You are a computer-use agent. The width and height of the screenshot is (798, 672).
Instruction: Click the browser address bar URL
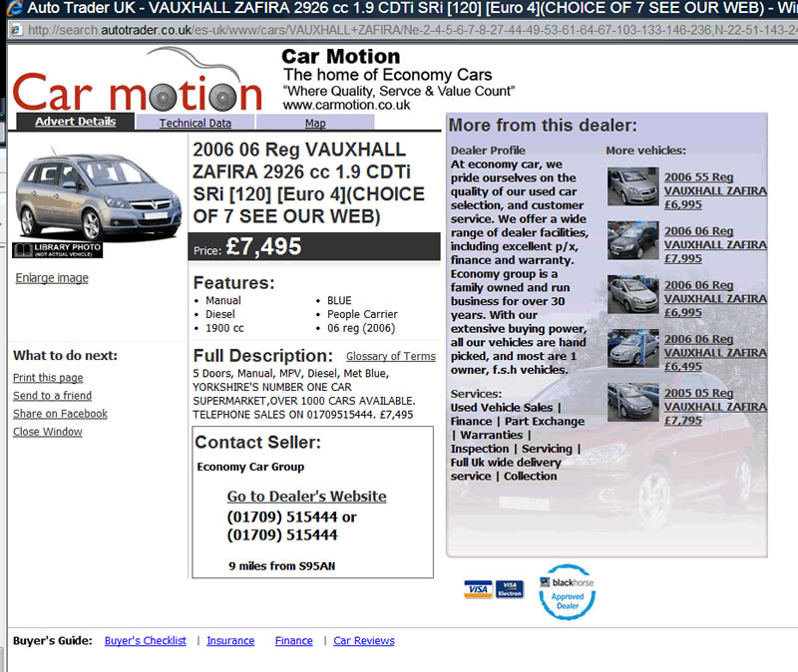pyautogui.click(x=412, y=30)
